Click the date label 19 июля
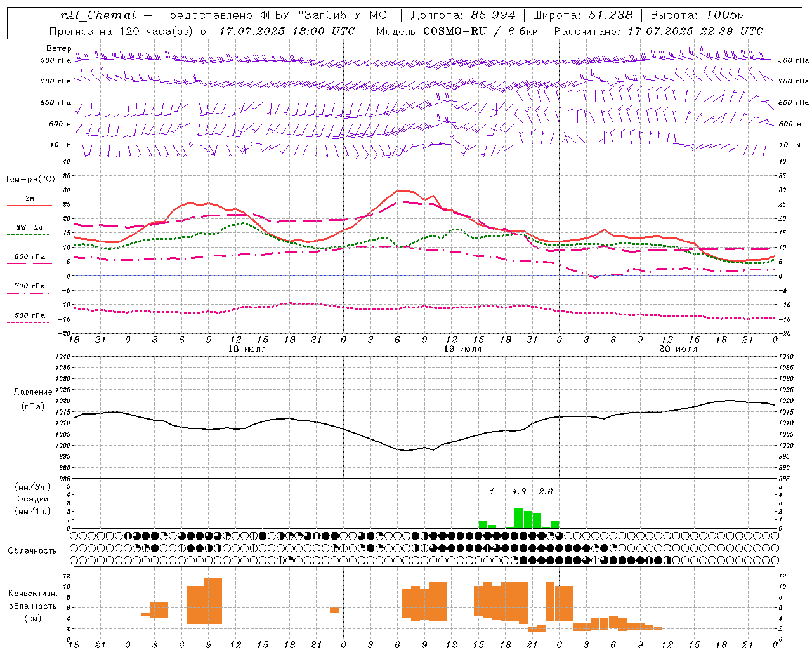Viewport: 812px width, 650px height. click(462, 349)
